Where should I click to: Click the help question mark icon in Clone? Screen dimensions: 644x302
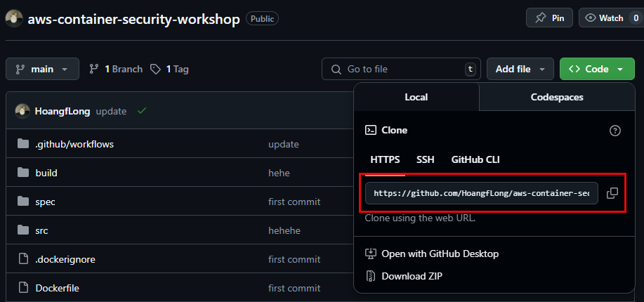point(615,131)
